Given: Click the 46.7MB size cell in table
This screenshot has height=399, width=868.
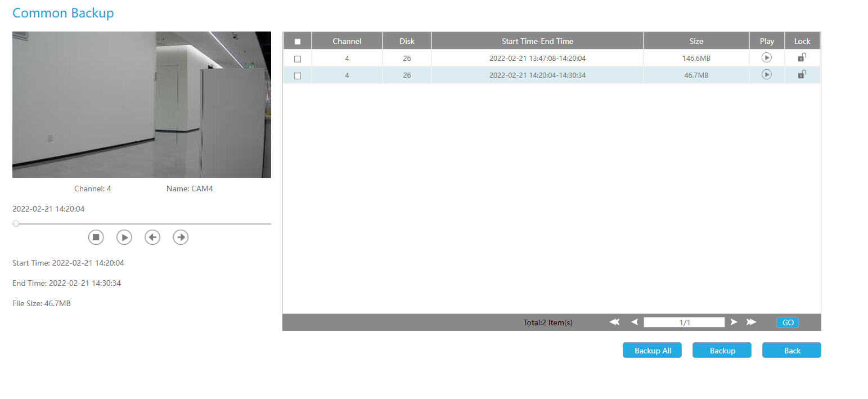Looking at the screenshot, I should pos(696,75).
